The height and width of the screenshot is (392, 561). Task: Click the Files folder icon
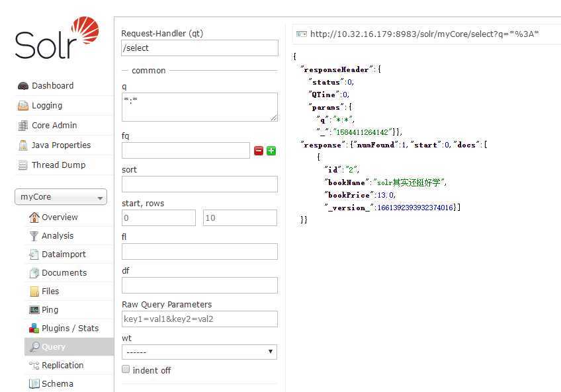tap(34, 292)
